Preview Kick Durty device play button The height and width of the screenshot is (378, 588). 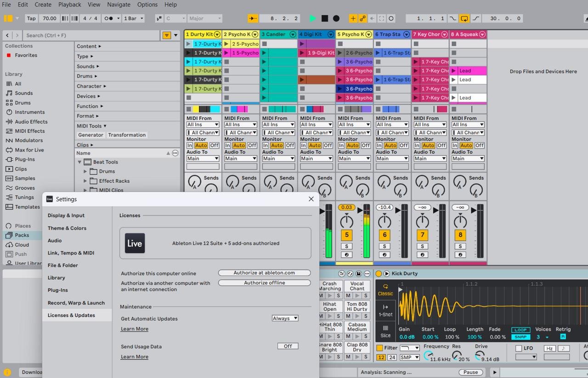point(387,274)
